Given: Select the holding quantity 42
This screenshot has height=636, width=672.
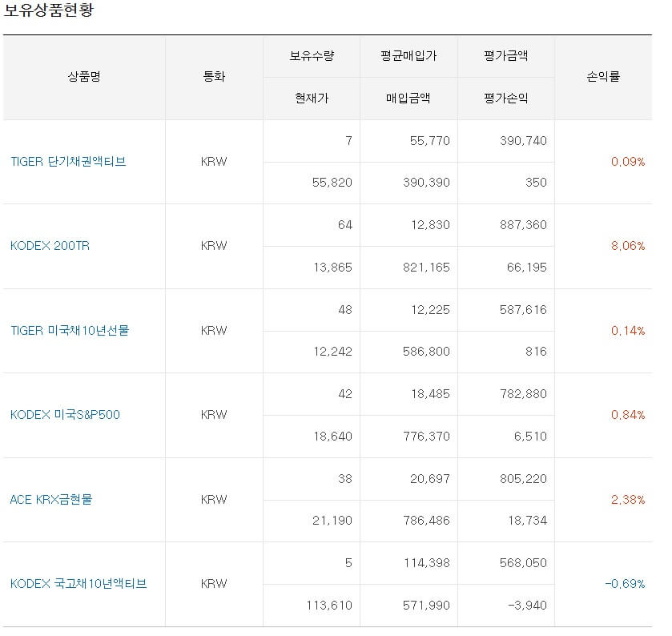Looking at the screenshot, I should (345, 394).
